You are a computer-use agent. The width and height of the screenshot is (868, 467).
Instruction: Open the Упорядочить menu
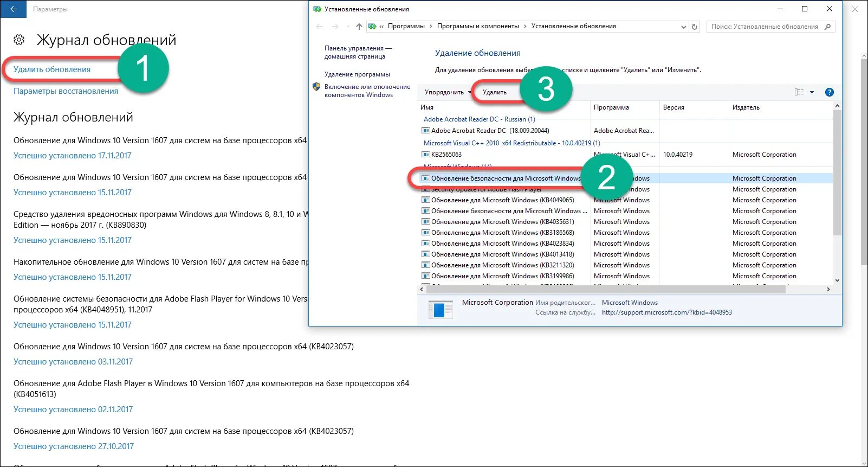[448, 92]
